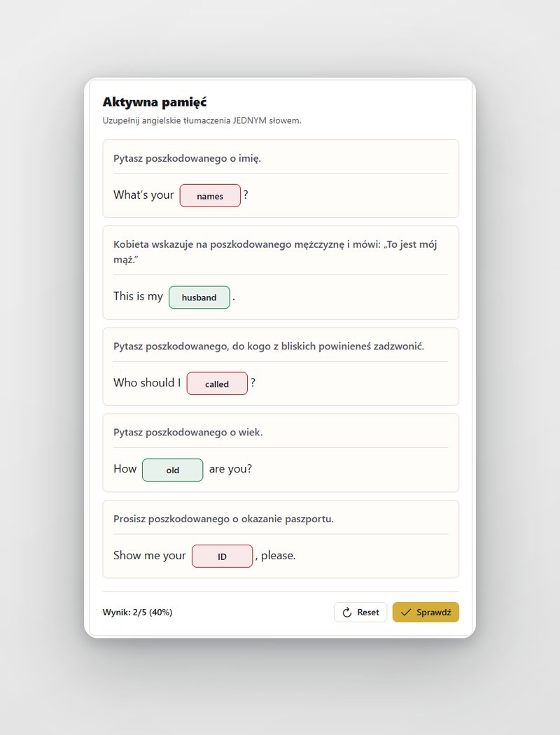Click the "are you?" text after old
560x735 pixels.
point(230,469)
